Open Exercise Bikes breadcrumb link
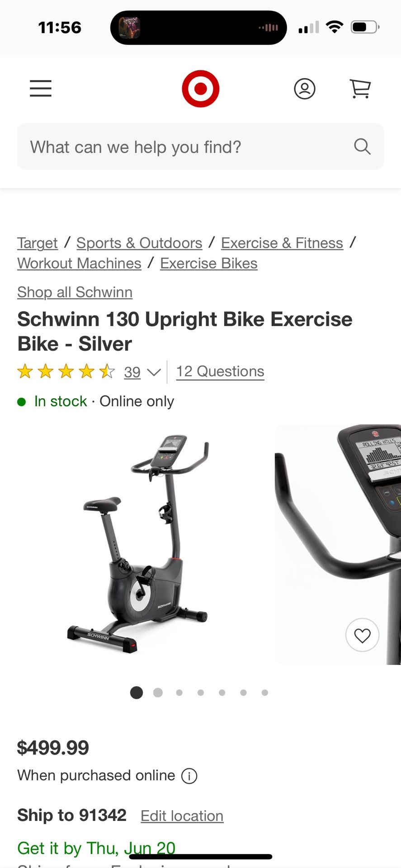The image size is (401, 868). click(x=209, y=263)
